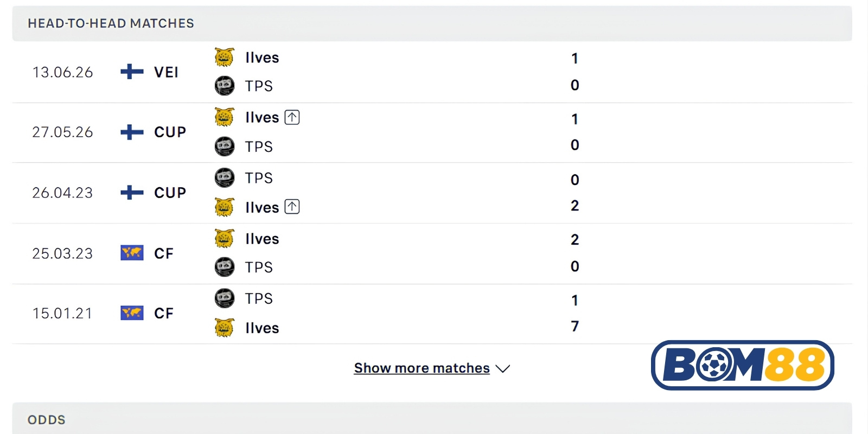Click Finland flag in 26.04.23 row
This screenshot has height=434, width=868.
[132, 192]
